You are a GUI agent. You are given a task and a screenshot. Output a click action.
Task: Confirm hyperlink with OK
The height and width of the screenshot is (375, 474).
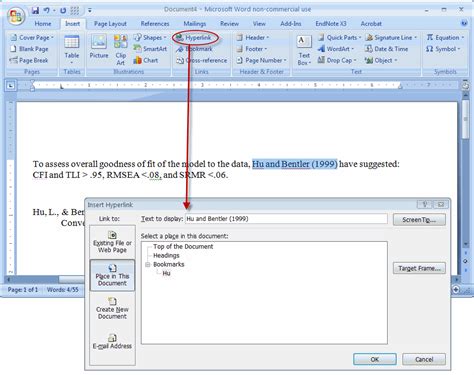point(375,359)
